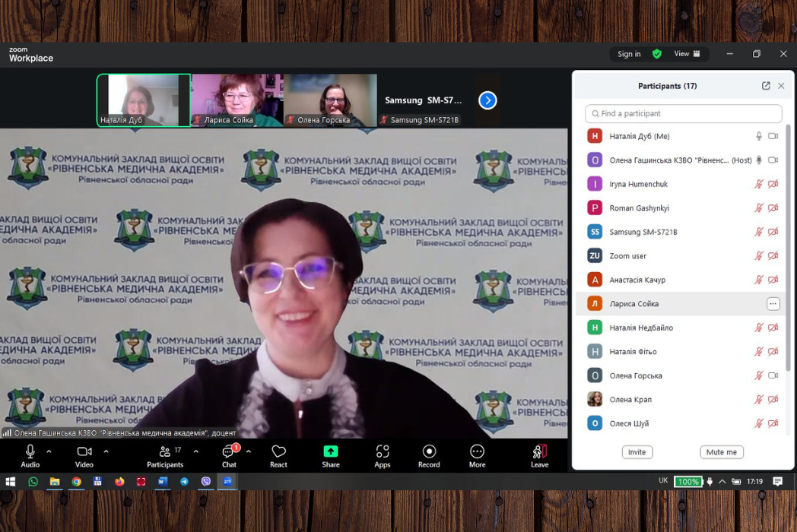Pop out the Participants panel
Screen dimensions: 797x532
pyautogui.click(x=766, y=86)
